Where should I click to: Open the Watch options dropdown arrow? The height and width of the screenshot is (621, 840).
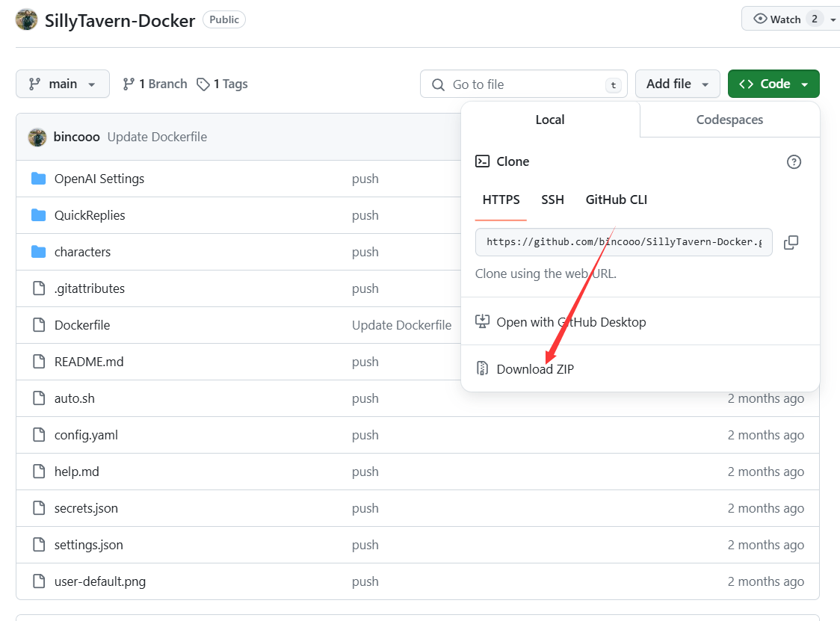tap(833, 19)
